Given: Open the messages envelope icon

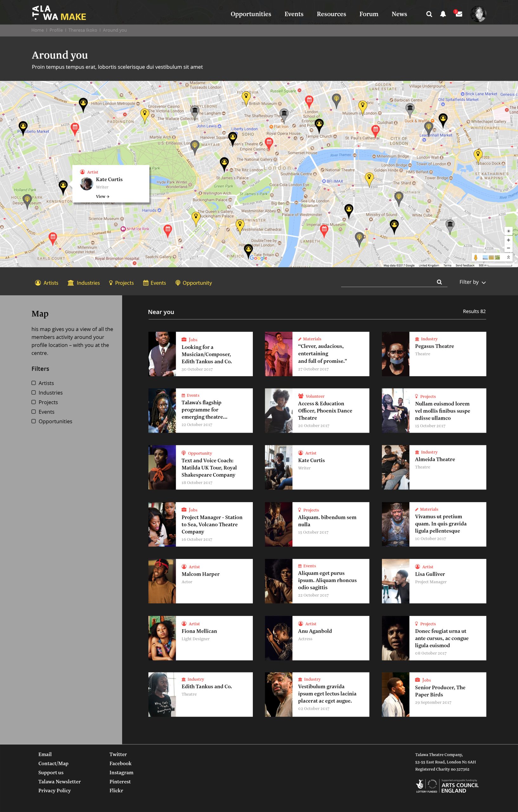Looking at the screenshot, I should pos(459,14).
